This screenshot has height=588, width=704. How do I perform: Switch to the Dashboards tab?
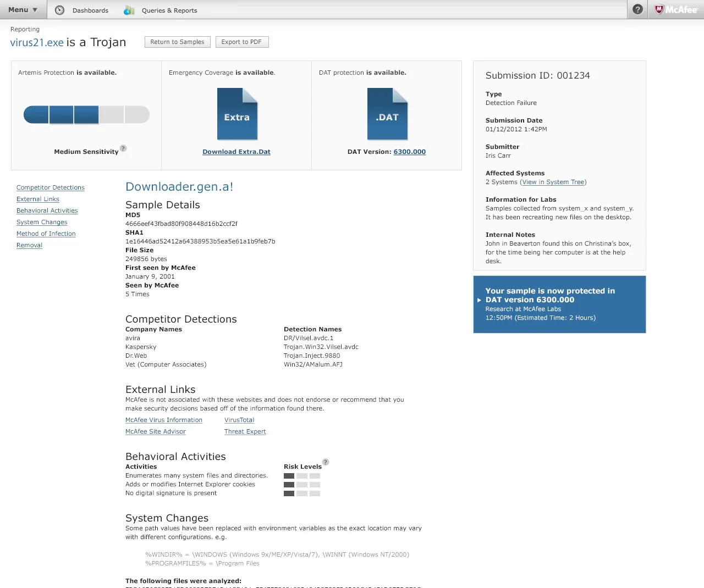click(90, 10)
